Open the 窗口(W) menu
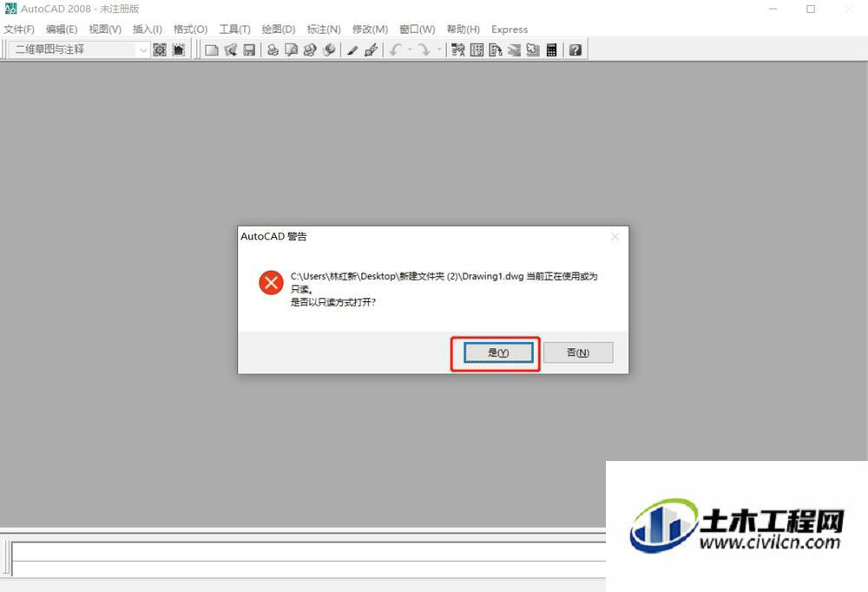 point(418,30)
